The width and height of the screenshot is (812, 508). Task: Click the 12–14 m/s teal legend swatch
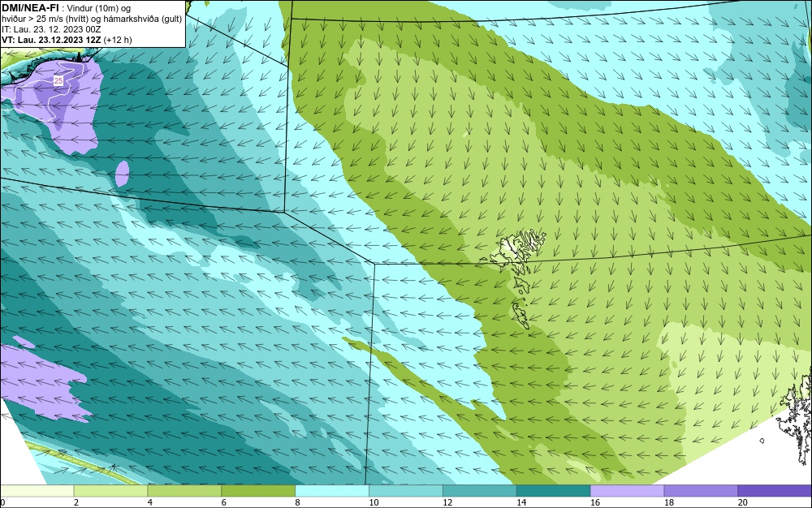tap(480, 491)
